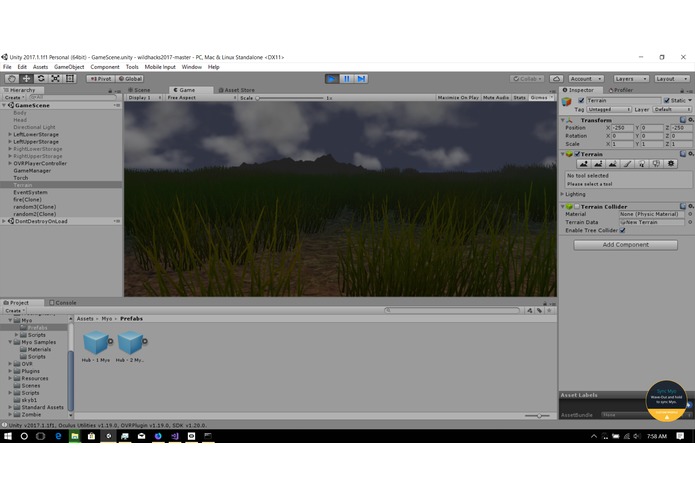The height and width of the screenshot is (494, 695).
Task: Select the Paint Height terrain tool
Action: tap(598, 164)
